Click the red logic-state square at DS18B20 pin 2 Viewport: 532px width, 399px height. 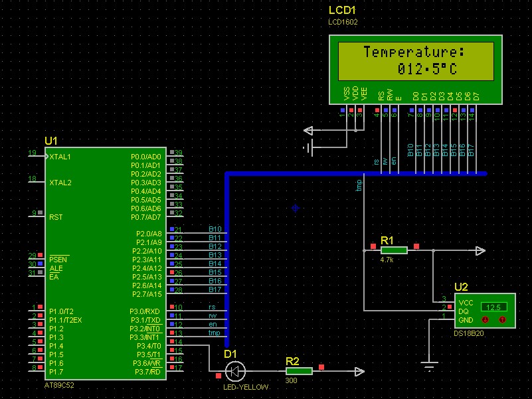450,307
